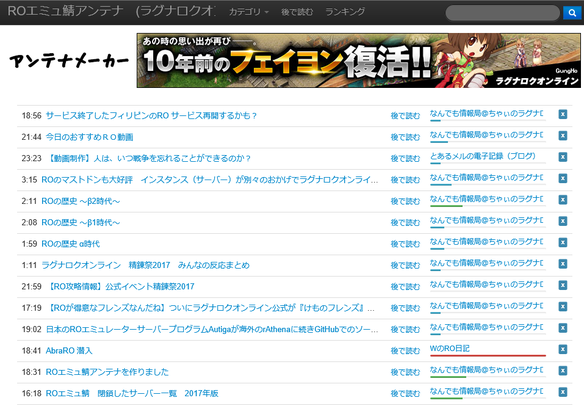Click the green bar under β2時代 source
Screen dimensions: 584x406
[446, 206]
